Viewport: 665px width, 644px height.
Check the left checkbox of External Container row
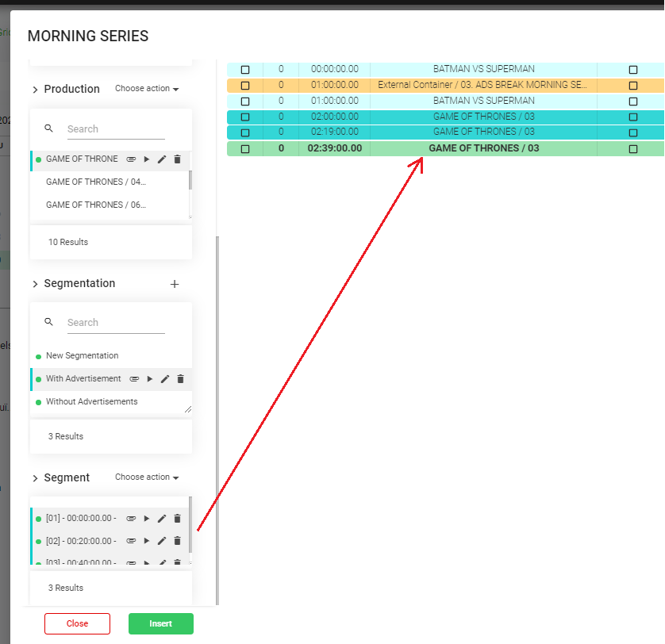click(245, 85)
